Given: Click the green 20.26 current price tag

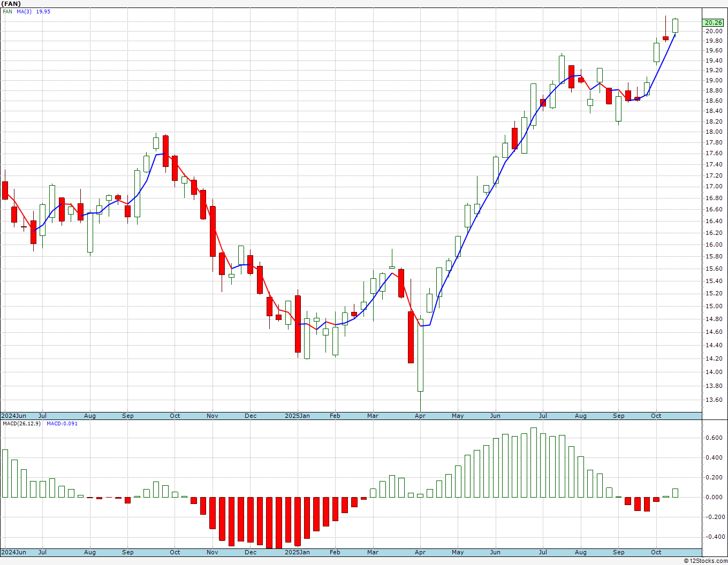Looking at the screenshot, I should (714, 22).
